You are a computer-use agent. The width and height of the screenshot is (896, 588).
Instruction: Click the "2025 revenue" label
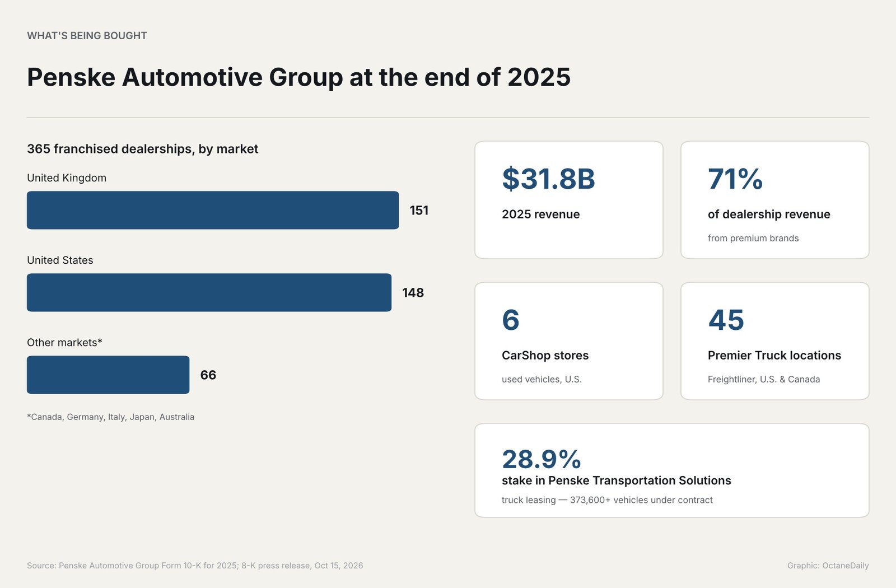click(540, 214)
